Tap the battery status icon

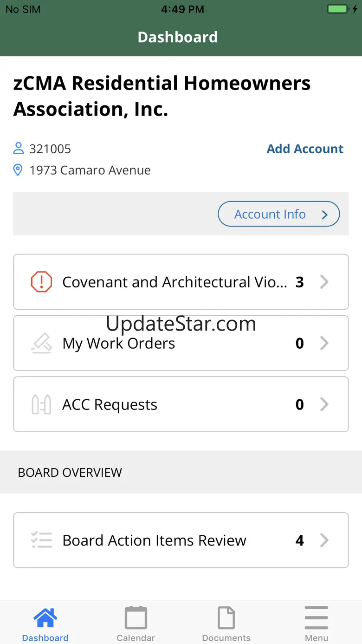click(x=338, y=9)
